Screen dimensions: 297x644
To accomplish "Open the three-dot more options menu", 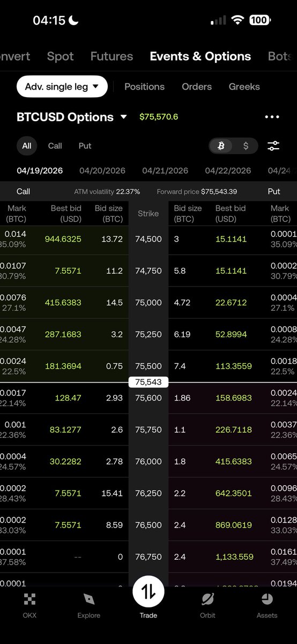I will [272, 117].
